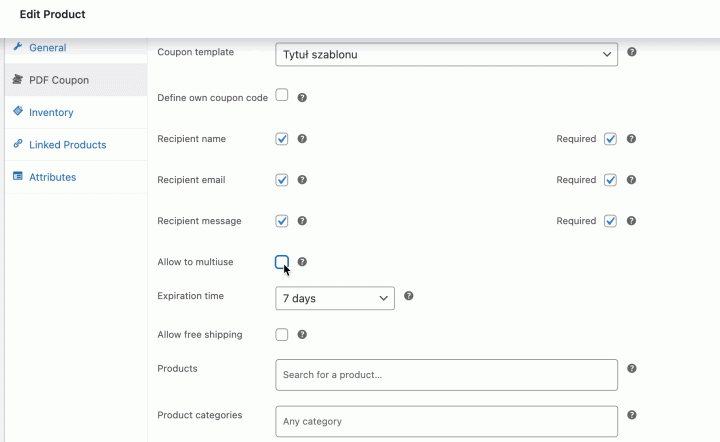Image resolution: width=720 pixels, height=442 pixels.
Task: Click the Define own coupon code label
Action: click(x=213, y=98)
